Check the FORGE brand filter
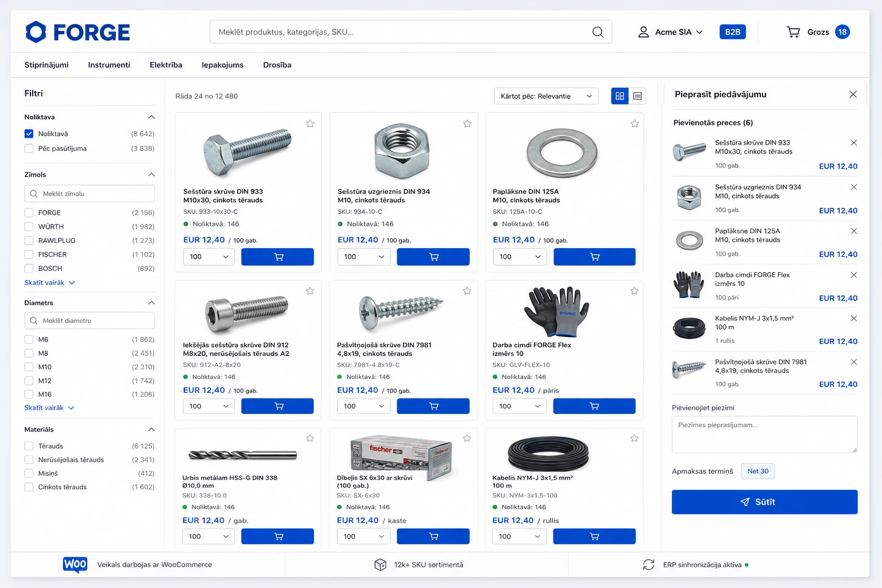 29,212
